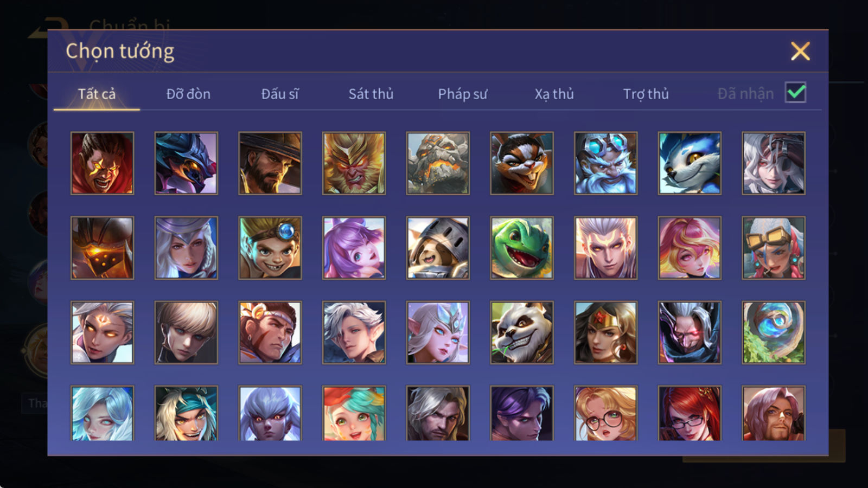Select the rock golem hero portrait
The height and width of the screenshot is (488, 868).
tap(438, 163)
